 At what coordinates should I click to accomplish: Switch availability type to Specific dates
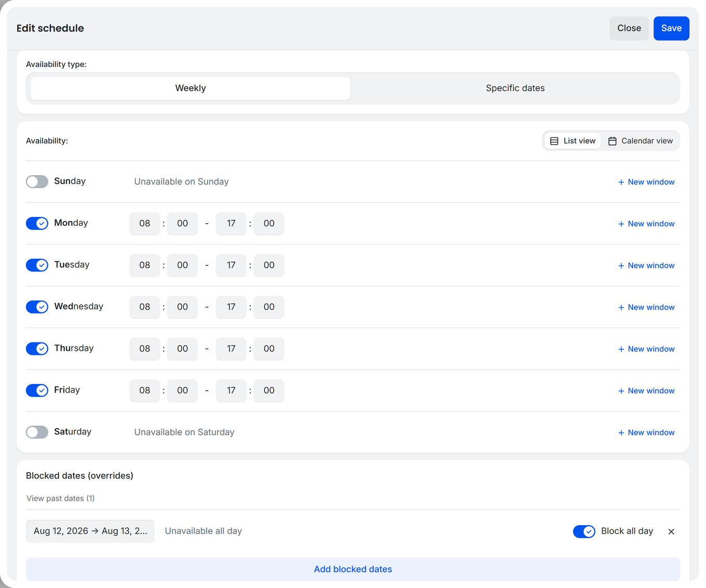click(515, 88)
